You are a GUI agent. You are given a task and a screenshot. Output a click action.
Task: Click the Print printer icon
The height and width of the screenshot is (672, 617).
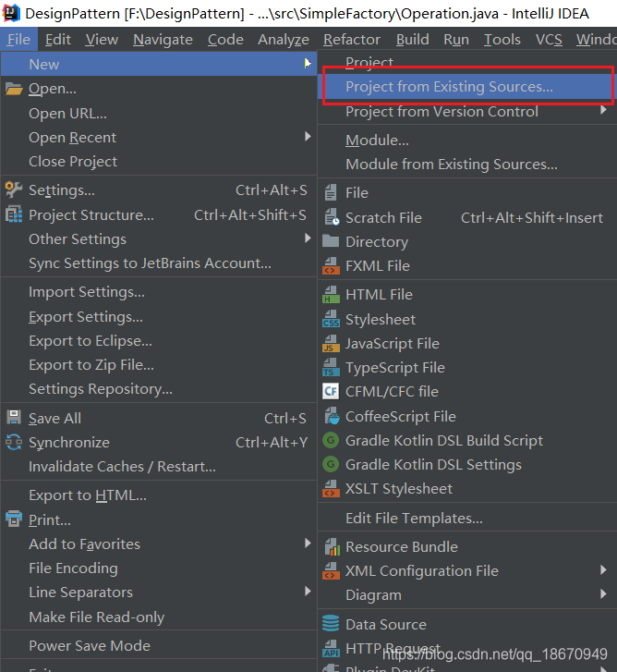[14, 519]
